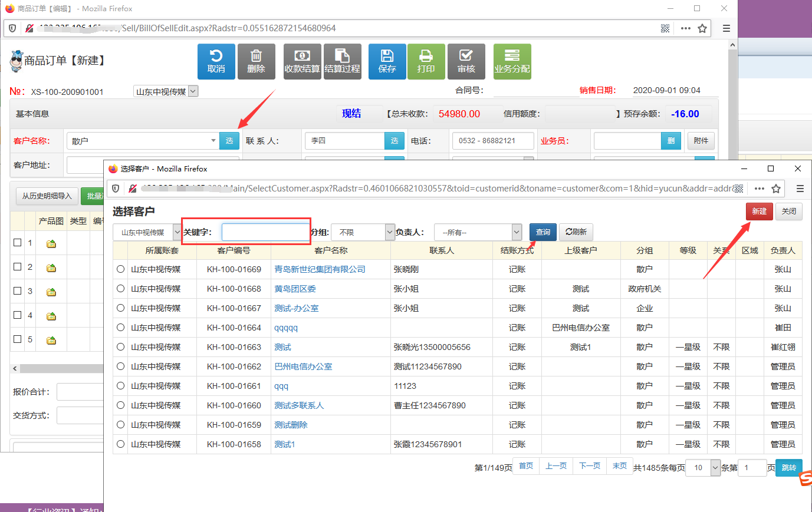812x512 pixels.
Task: Go to 首页 first page
Action: click(x=526, y=466)
